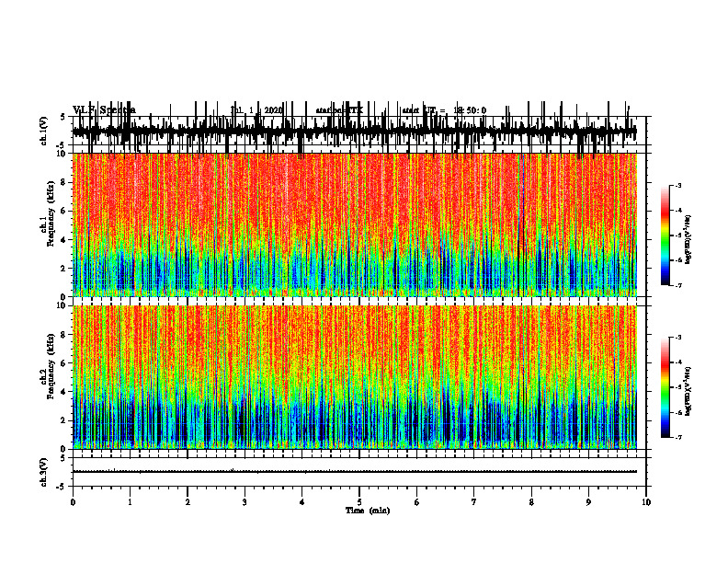This screenshot has width=728, height=563.
Task: Click the ch.1 spectrogram color bar
Action: [665, 236]
